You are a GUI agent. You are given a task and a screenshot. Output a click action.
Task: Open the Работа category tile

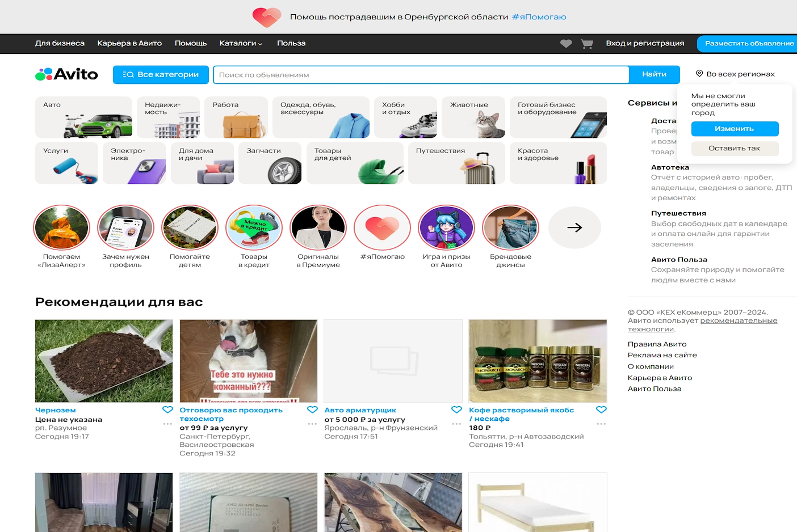[x=236, y=117]
